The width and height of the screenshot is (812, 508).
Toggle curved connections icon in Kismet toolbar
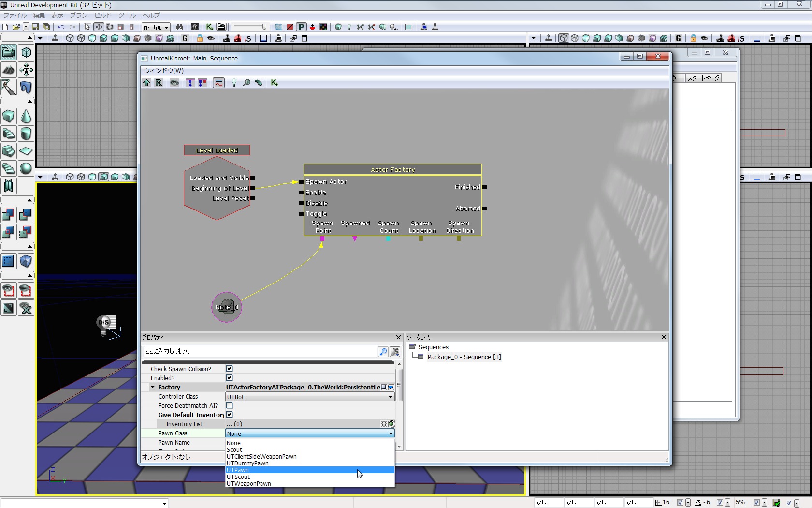218,83
